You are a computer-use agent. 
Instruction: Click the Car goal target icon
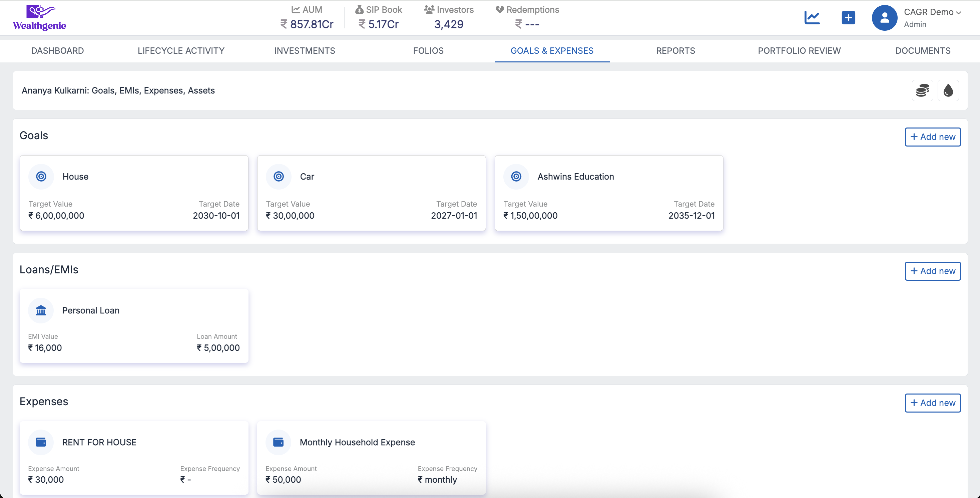coord(279,176)
